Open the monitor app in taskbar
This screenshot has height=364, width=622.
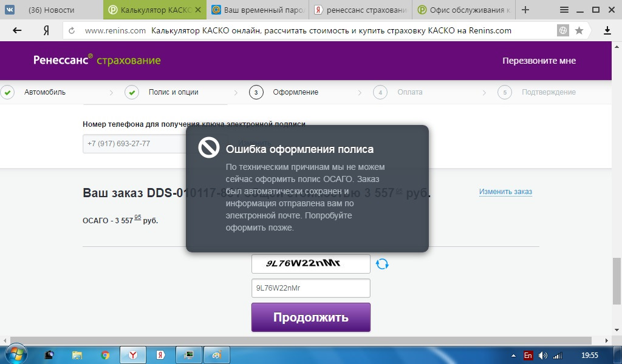point(189,355)
